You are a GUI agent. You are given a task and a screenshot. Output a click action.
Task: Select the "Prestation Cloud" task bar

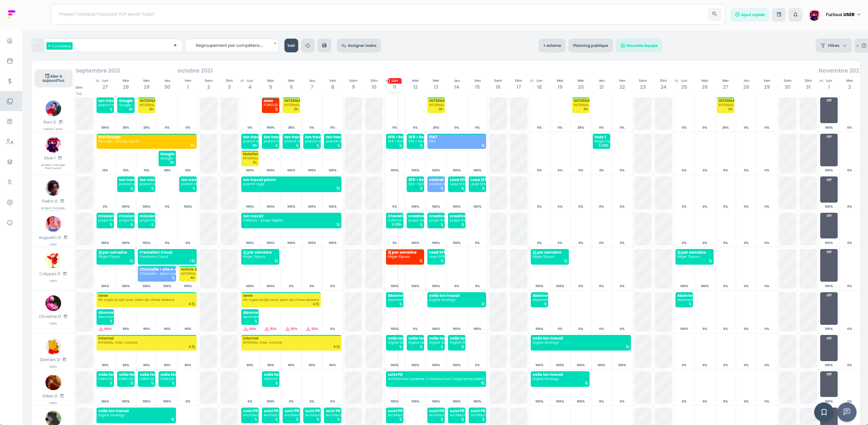[167, 257]
